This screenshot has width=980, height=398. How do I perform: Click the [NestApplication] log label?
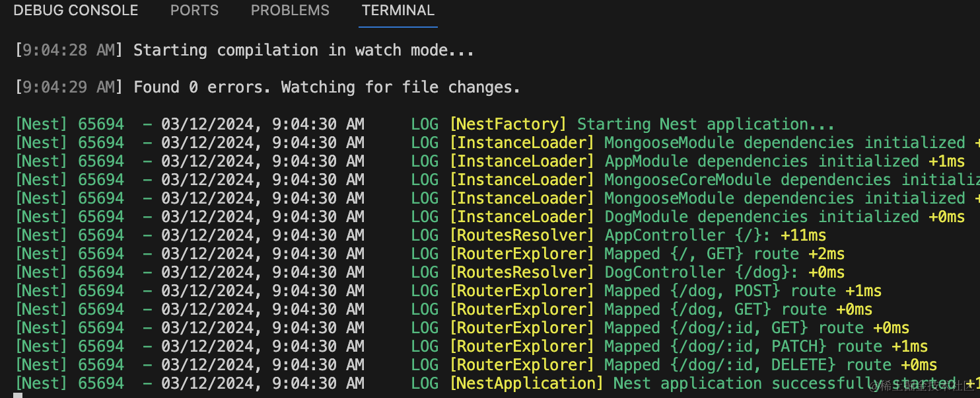(526, 383)
